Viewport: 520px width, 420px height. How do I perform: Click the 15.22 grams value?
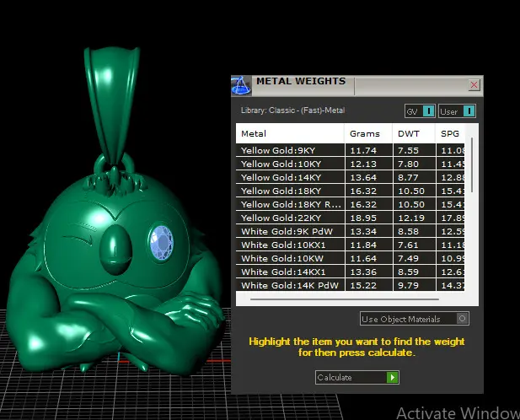[x=363, y=286]
